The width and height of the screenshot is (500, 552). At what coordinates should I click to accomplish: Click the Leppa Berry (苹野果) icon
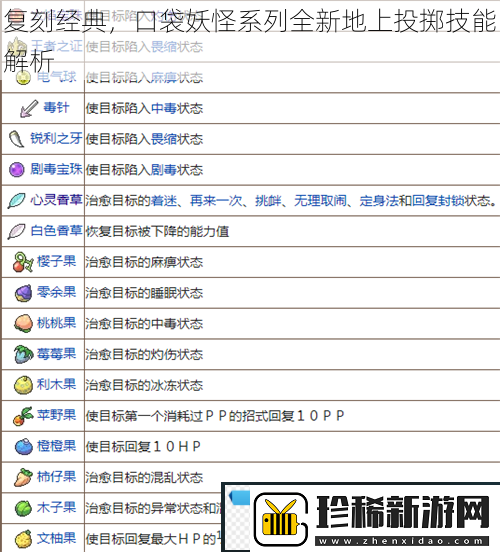[x=23, y=416]
